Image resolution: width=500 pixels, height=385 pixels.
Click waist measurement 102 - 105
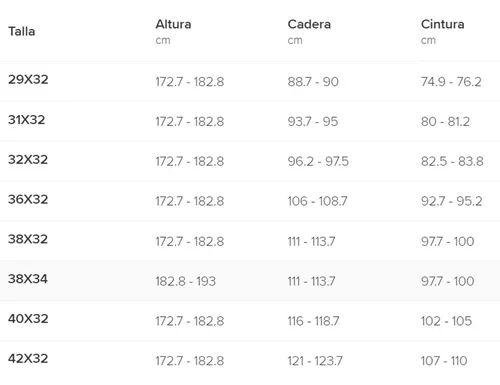tap(446, 321)
